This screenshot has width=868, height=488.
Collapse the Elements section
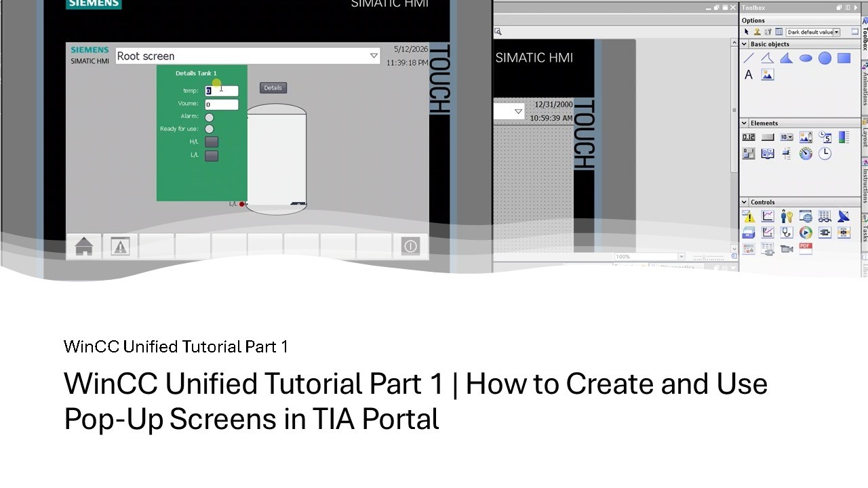click(744, 123)
